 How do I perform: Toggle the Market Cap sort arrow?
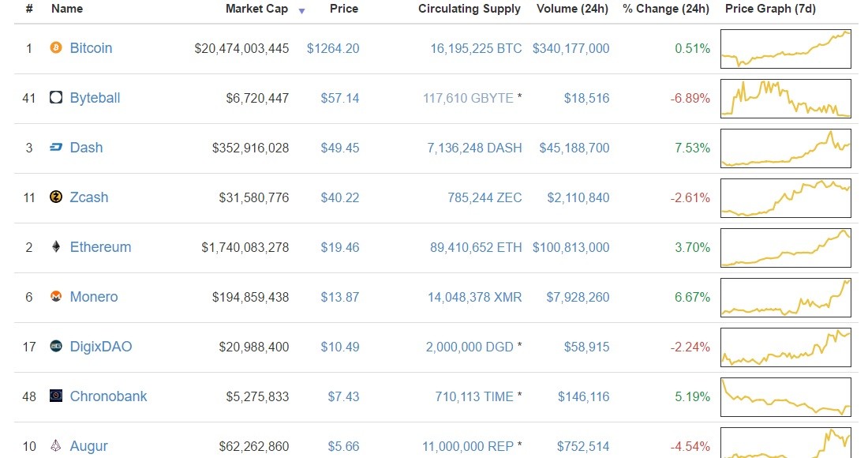[x=301, y=11]
